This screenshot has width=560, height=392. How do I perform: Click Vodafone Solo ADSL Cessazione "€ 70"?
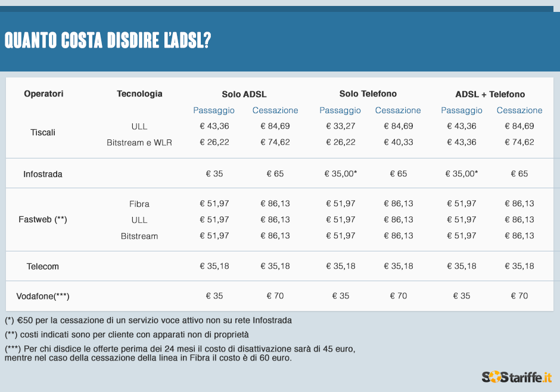click(275, 296)
